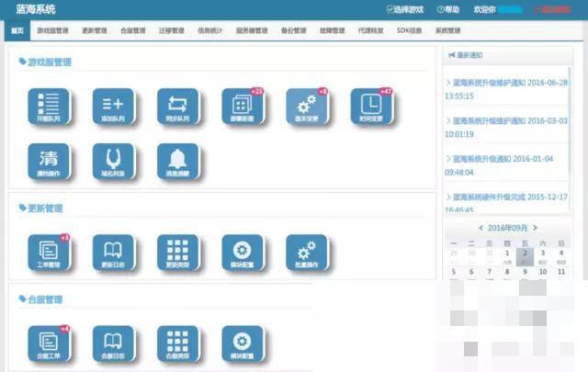Select day 4 in the calendar
This screenshot has width=588, height=372.
click(x=561, y=256)
